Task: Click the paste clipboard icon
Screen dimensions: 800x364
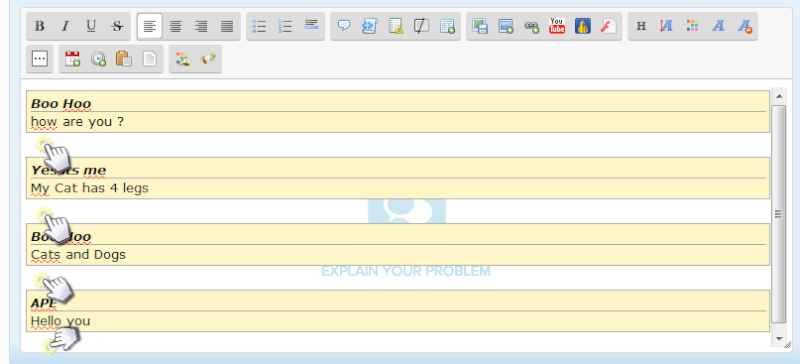Action: tap(123, 59)
